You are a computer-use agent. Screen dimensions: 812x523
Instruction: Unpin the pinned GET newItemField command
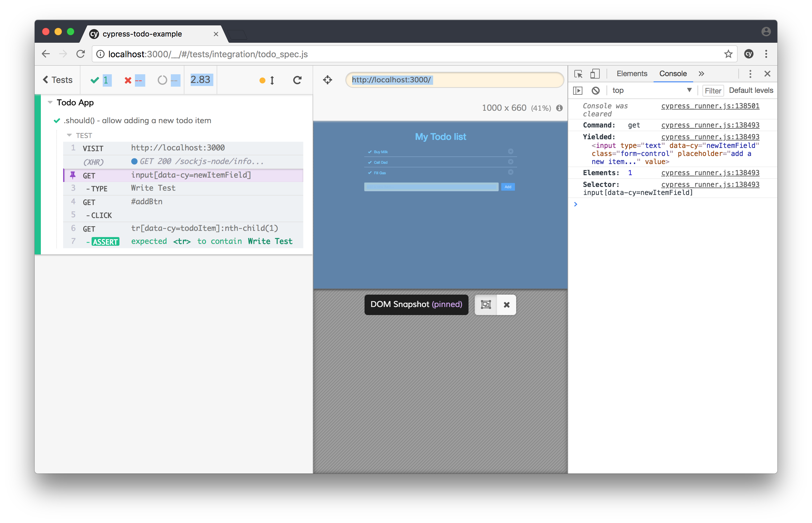(73, 175)
